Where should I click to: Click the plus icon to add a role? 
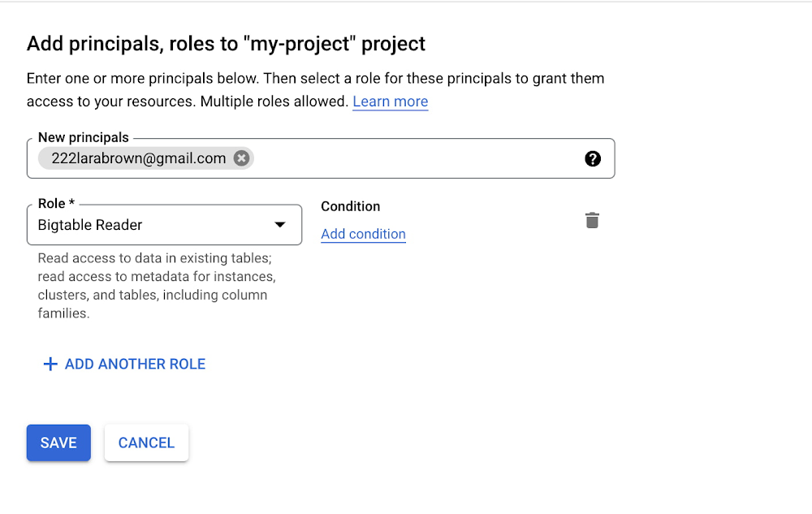[x=50, y=364]
